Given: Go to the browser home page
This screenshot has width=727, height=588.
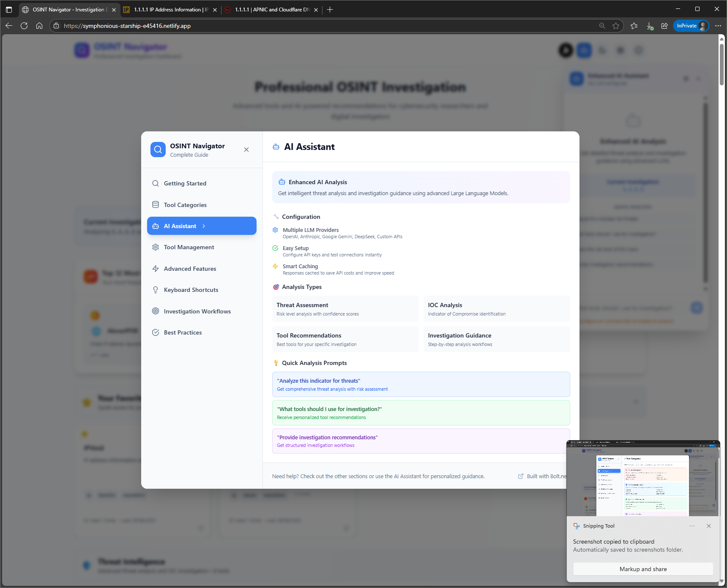Looking at the screenshot, I should pyautogui.click(x=39, y=26).
